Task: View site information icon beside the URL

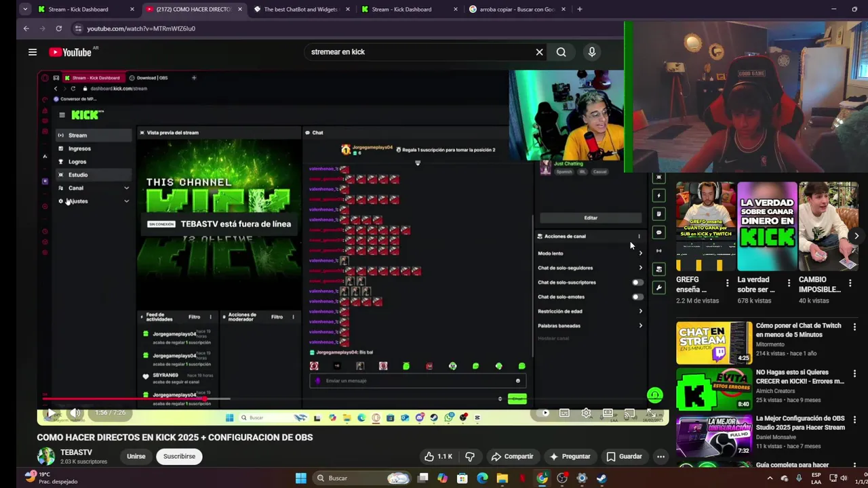Action: [x=78, y=28]
